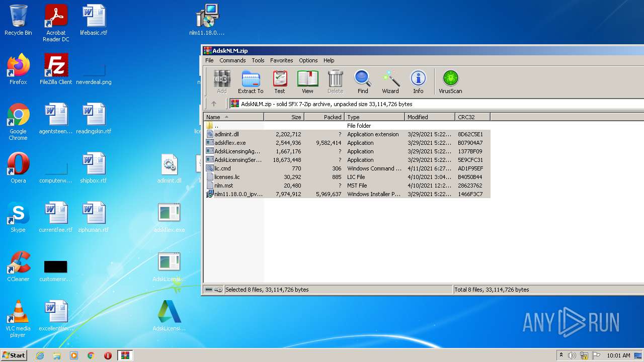Open the View toolbar icon

[307, 82]
